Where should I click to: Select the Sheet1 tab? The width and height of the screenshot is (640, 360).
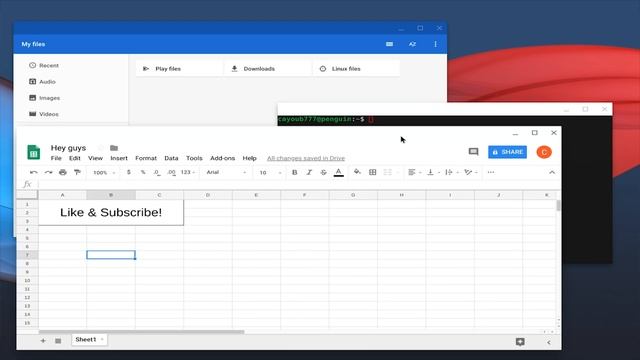click(x=89, y=340)
